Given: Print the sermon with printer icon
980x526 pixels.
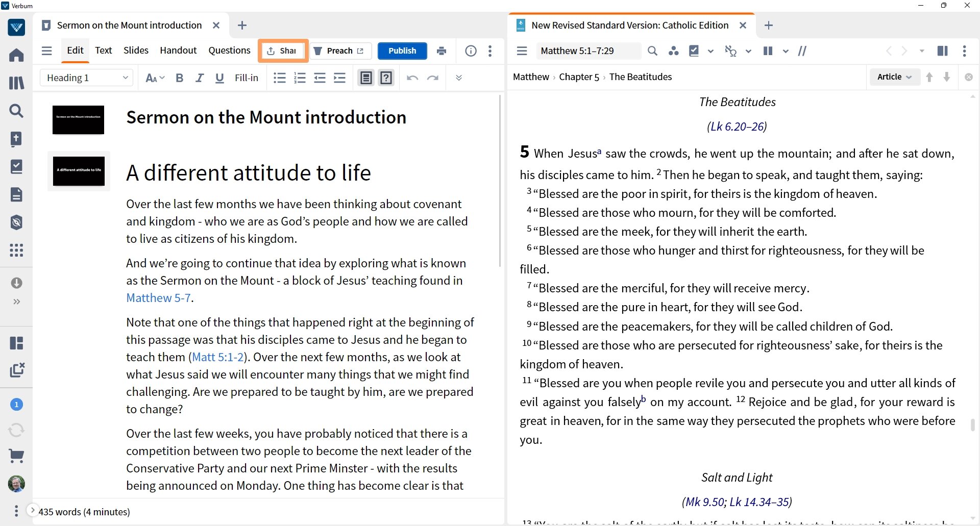Looking at the screenshot, I should tap(442, 51).
